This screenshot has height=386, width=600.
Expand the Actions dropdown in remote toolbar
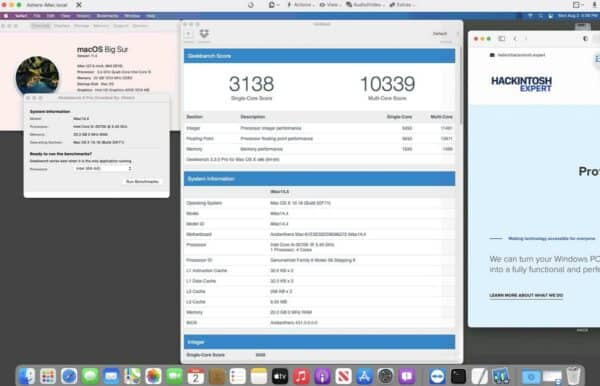coord(301,5)
